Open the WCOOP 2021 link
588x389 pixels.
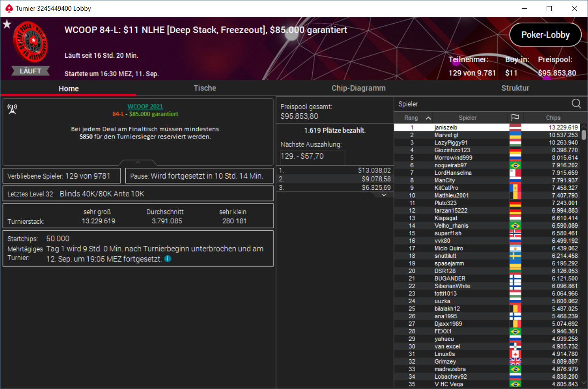click(145, 106)
